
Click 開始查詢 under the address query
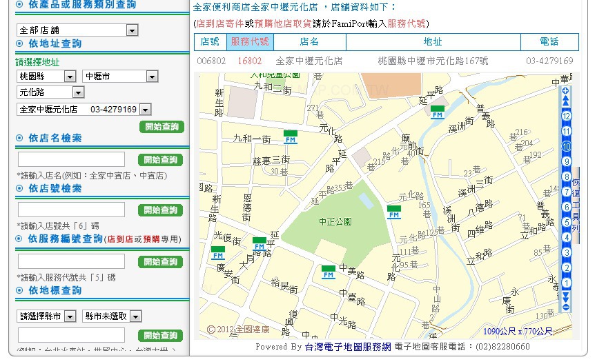coord(162,127)
